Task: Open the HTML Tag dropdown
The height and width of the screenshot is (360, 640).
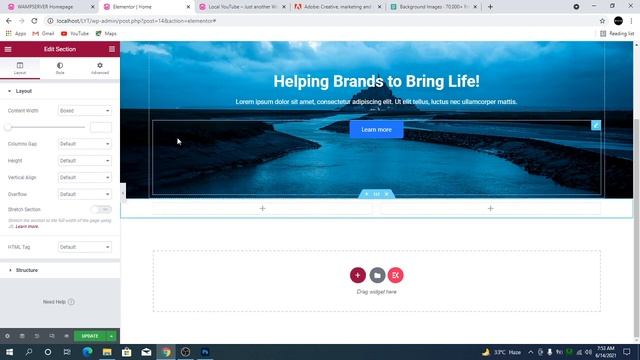Action: 84,247
